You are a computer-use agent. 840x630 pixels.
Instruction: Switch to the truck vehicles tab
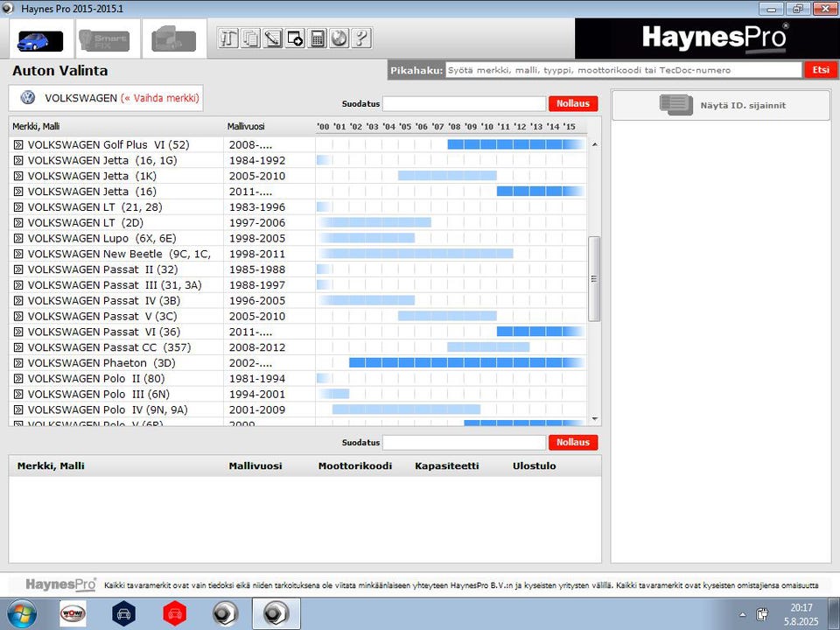coord(173,39)
